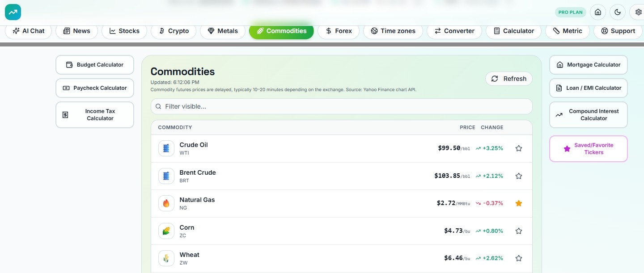Image resolution: width=644 pixels, height=273 pixels.
Task: Select the Metals tab
Action: 223,31
